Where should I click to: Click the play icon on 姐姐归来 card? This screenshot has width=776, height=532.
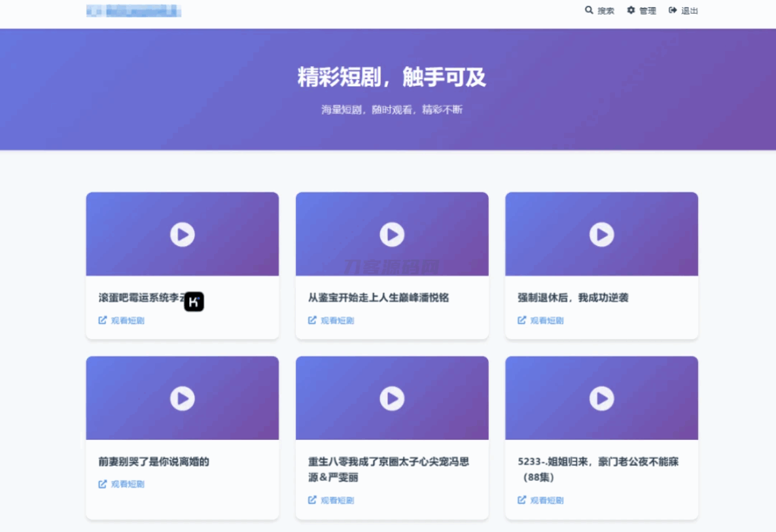click(x=601, y=398)
